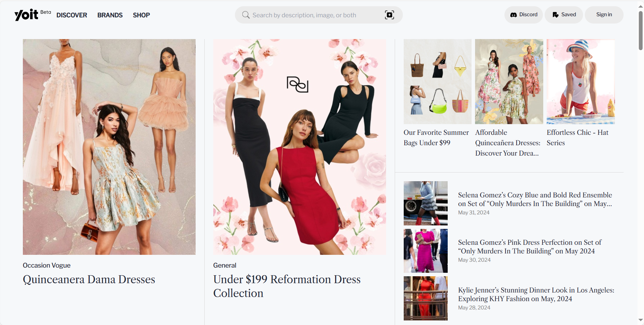The image size is (644, 325).
Task: Click the magnifier search icon
Action: coord(246,15)
